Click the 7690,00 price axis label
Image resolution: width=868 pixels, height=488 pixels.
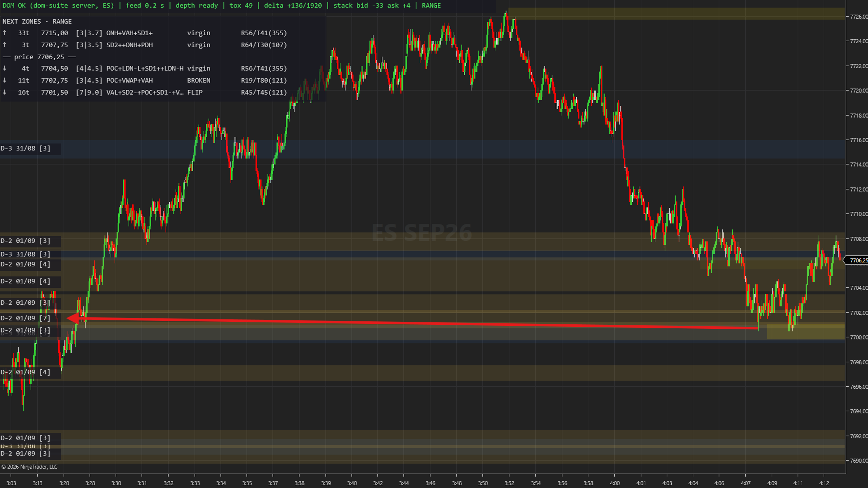coord(859,461)
